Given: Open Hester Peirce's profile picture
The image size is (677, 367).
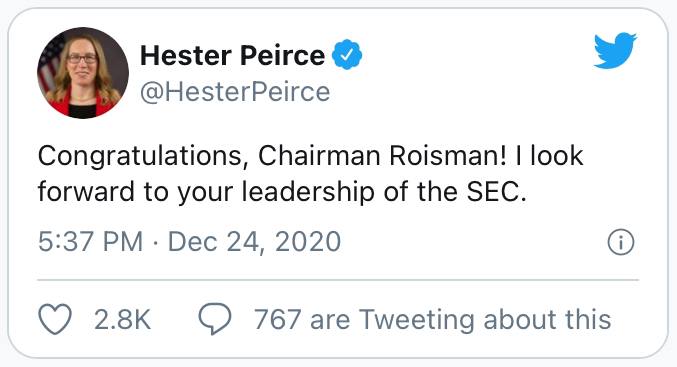Looking at the screenshot, I should point(83,73).
